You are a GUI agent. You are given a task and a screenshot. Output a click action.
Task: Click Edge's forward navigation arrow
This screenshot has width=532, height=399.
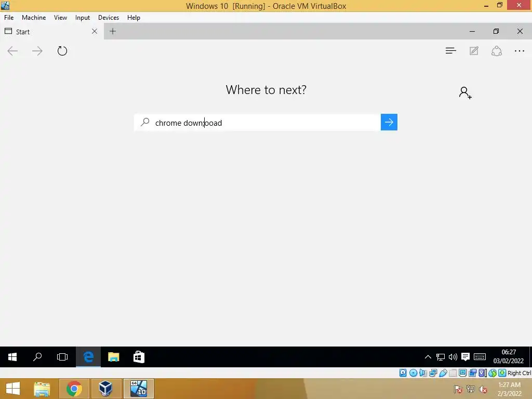coord(37,51)
